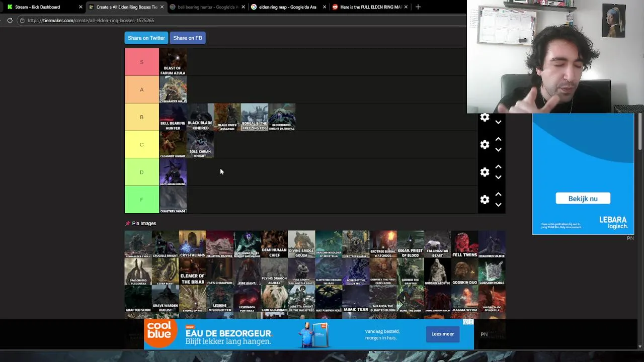Move F tier row up
This screenshot has height=362, width=644.
pos(498,195)
